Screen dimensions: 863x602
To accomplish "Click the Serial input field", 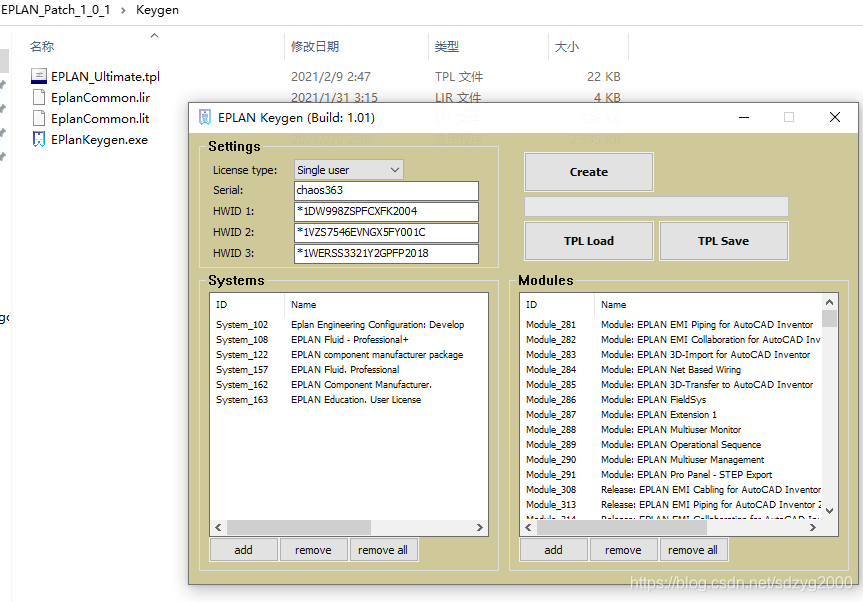I will pyautogui.click(x=386, y=190).
